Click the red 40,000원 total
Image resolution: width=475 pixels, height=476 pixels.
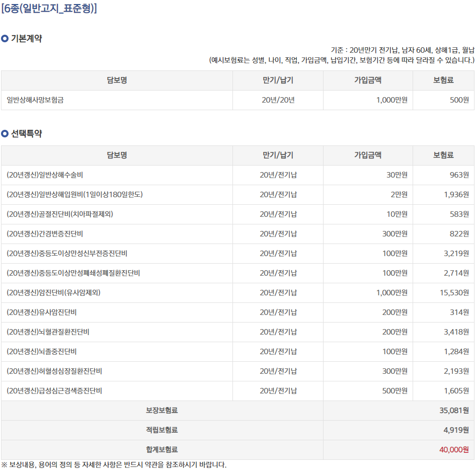point(454,450)
